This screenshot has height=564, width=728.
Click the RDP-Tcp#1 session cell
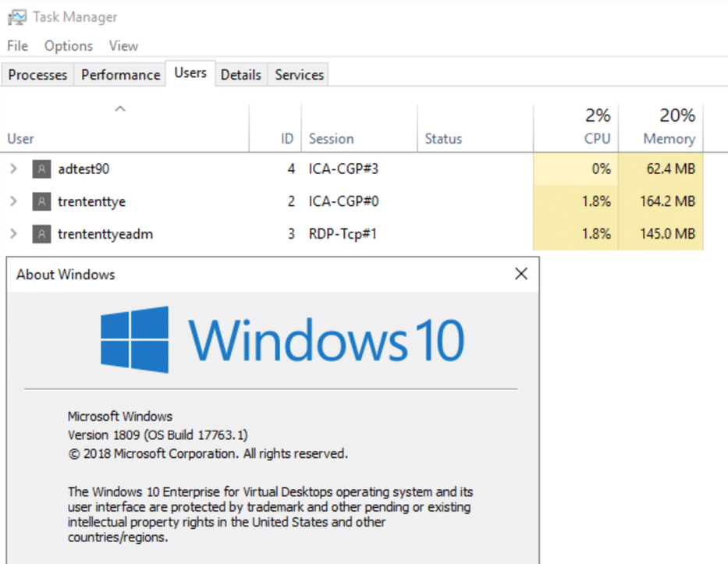(x=343, y=233)
